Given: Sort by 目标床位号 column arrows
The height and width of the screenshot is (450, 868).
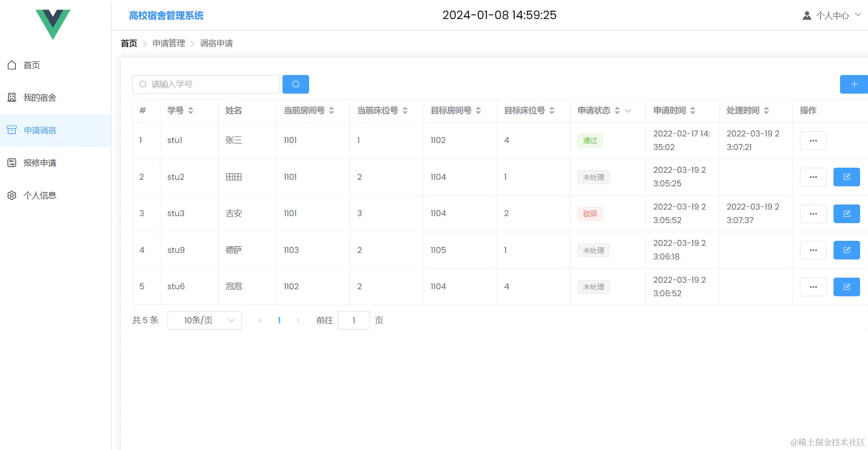Looking at the screenshot, I should coord(552,110).
